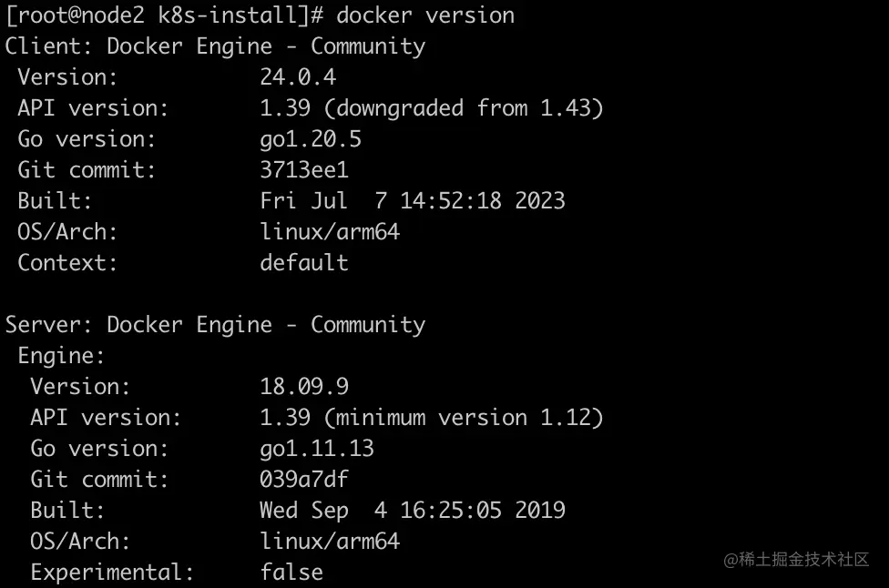Click the server Git commit 039a7df
This screenshot has height=588, width=889.
(304, 480)
